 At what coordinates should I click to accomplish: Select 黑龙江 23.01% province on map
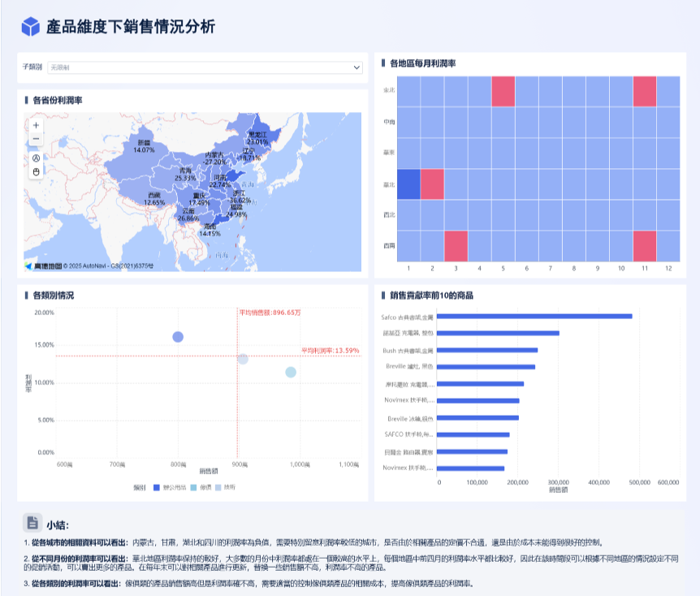(257, 138)
